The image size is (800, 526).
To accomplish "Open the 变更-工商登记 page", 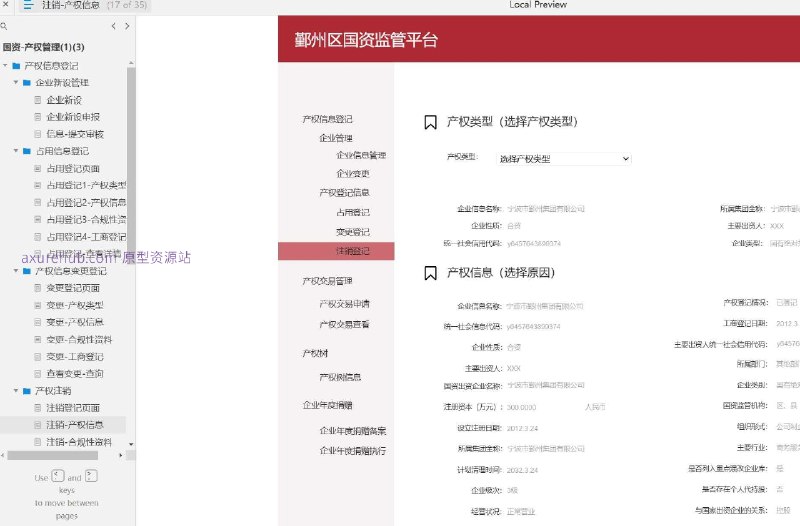I will click(75, 357).
